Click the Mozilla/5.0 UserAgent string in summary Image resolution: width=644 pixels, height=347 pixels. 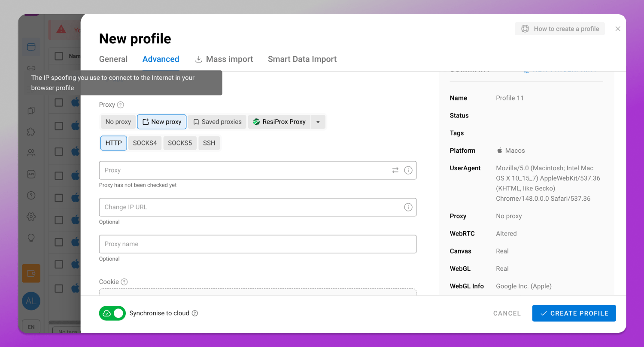tap(548, 184)
